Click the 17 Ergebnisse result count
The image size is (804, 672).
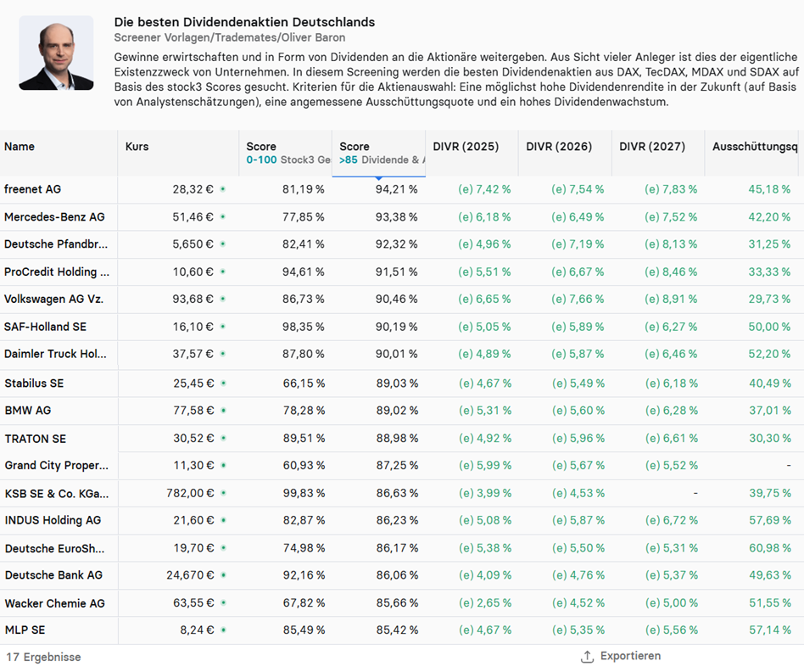pos(43,657)
